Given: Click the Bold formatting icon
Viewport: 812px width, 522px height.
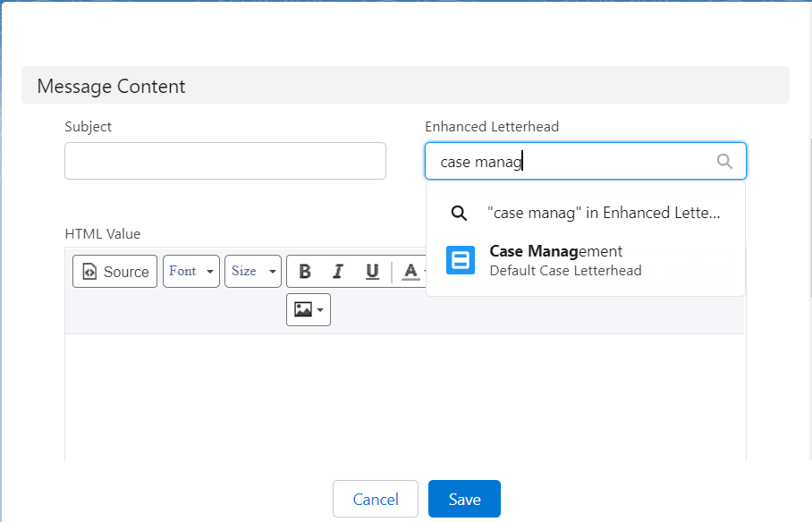Looking at the screenshot, I should point(305,272).
